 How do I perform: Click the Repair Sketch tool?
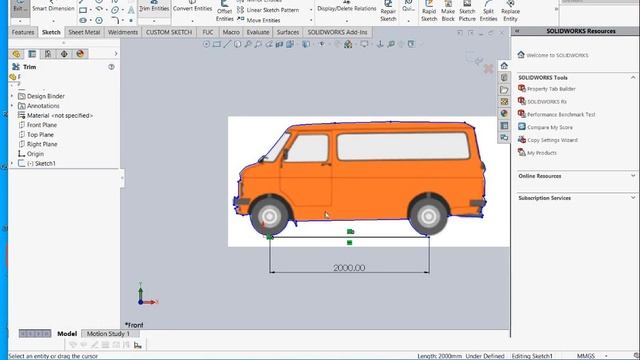(x=388, y=11)
